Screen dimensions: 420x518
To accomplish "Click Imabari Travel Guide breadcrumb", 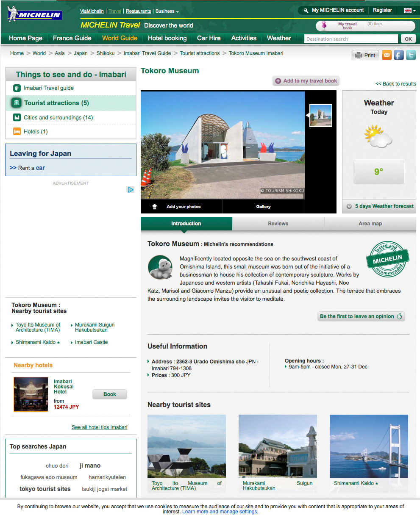I will [147, 53].
